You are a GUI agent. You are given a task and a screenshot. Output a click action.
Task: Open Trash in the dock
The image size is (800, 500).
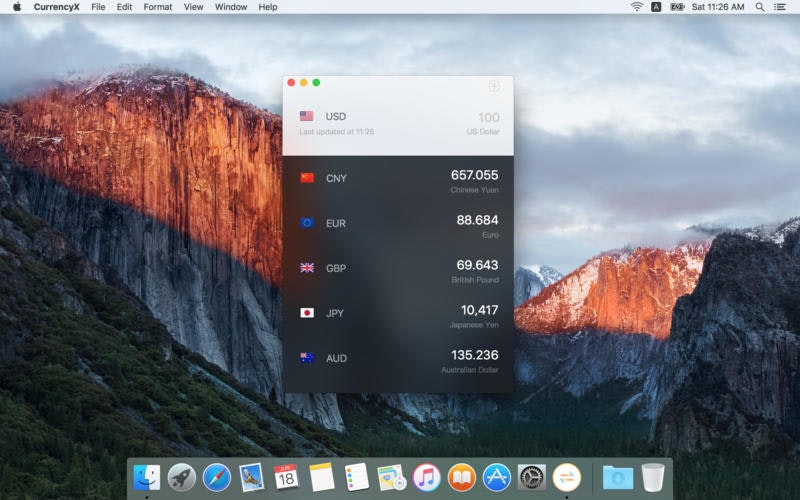[x=653, y=478]
